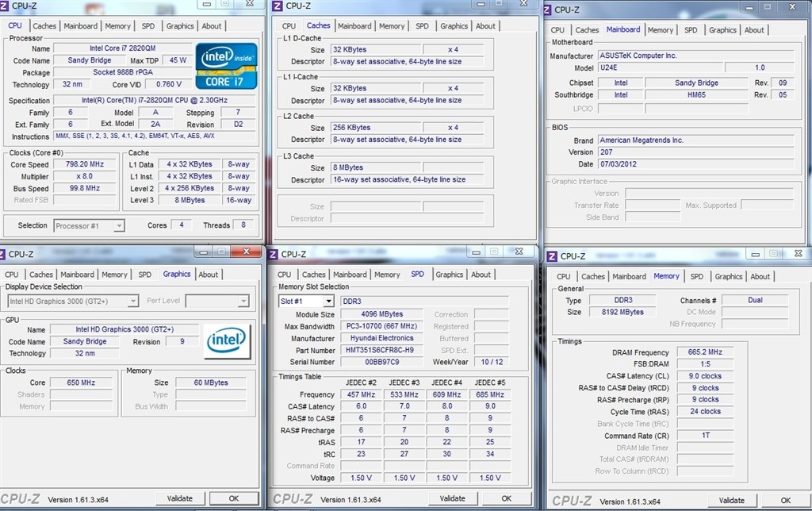Open the Processor #1 selection dropdown
This screenshot has height=511, width=812.
point(89,226)
